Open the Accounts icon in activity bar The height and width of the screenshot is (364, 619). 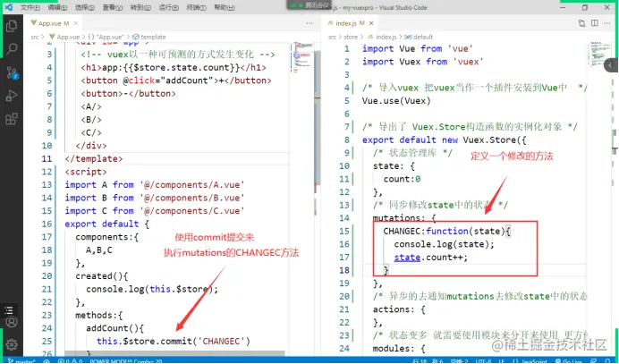(x=12, y=322)
